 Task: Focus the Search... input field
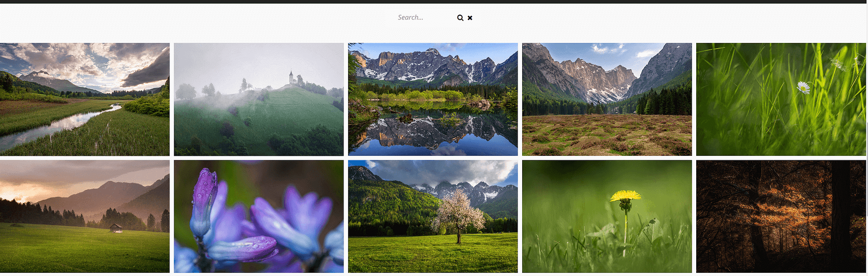[425, 18]
